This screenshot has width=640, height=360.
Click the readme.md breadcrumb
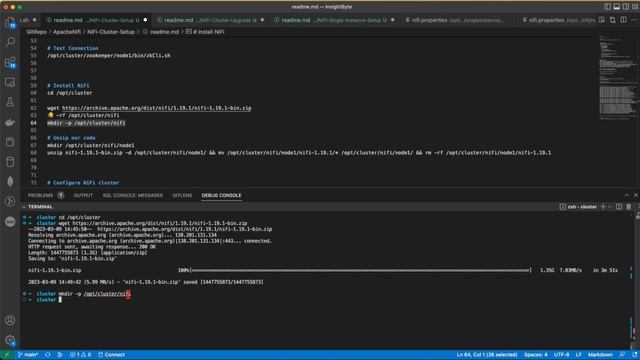click(x=161, y=32)
